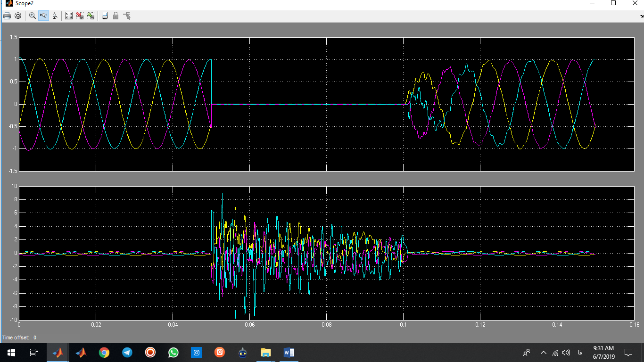
Task: Open the input language selector
Action: pos(579,353)
